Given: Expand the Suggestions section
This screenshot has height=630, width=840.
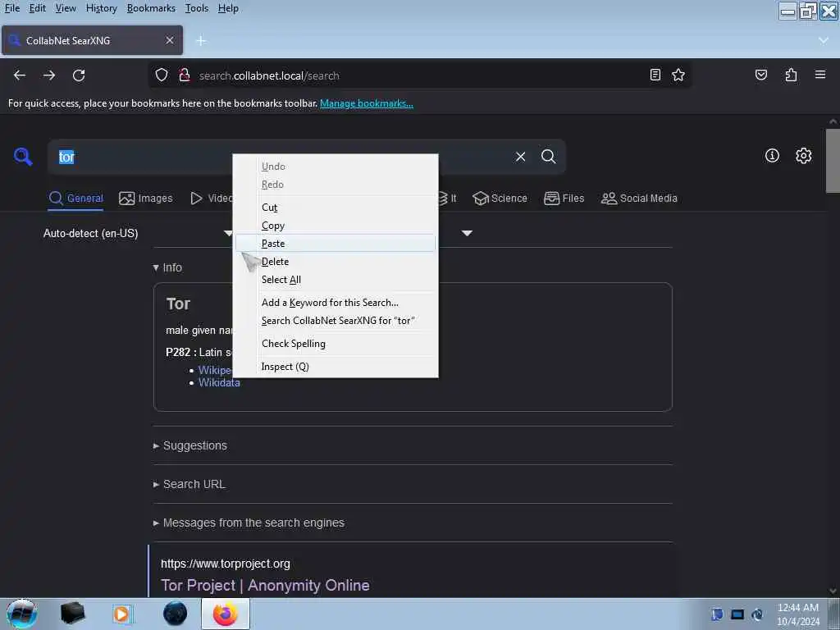Looking at the screenshot, I should [x=190, y=445].
